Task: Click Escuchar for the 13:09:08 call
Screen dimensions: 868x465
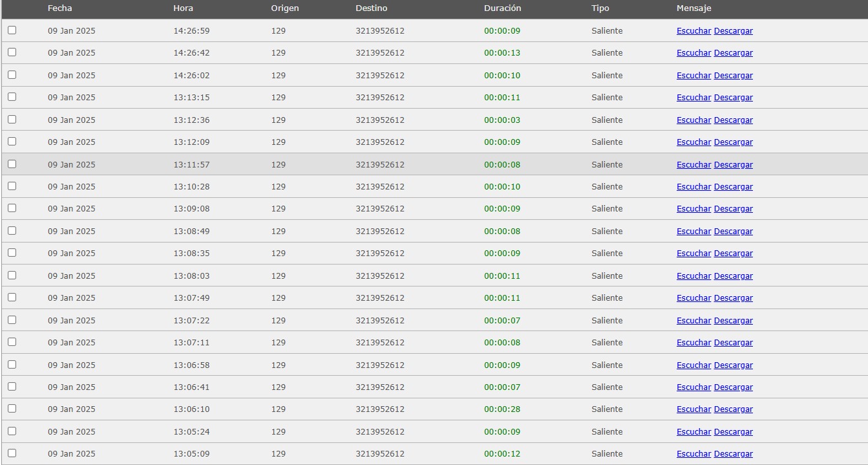Action: point(693,209)
